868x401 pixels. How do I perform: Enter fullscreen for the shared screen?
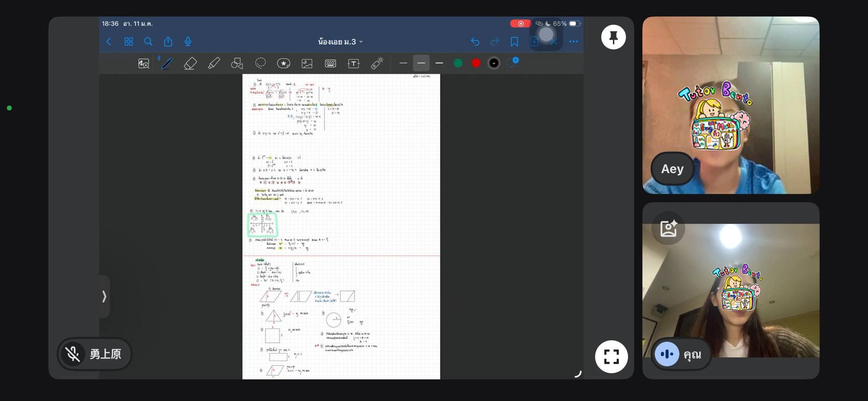click(x=611, y=356)
